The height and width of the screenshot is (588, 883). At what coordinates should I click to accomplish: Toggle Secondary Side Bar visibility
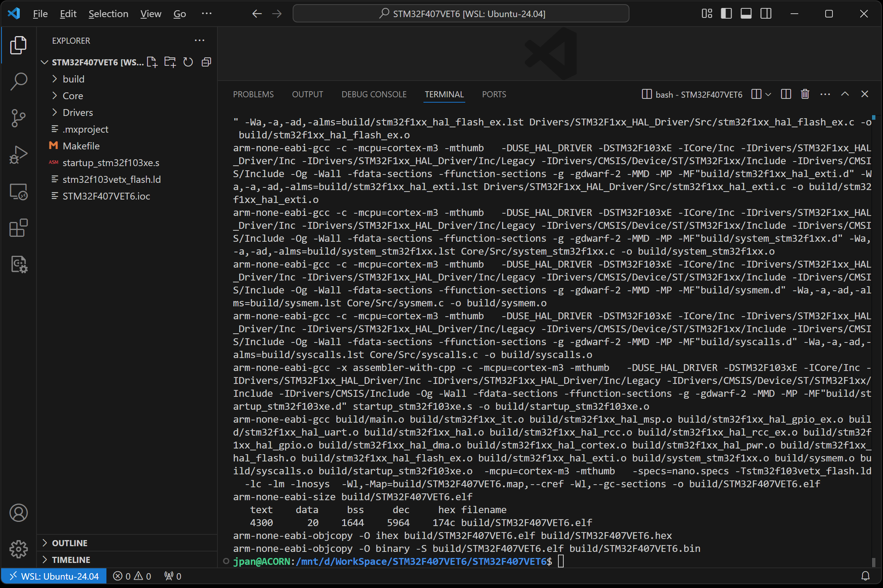(x=766, y=14)
